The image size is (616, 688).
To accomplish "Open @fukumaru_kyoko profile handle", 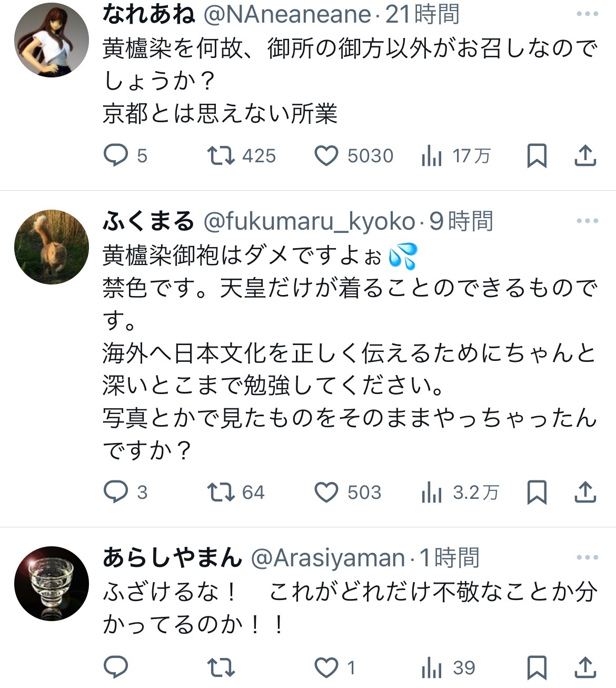I will 310,221.
